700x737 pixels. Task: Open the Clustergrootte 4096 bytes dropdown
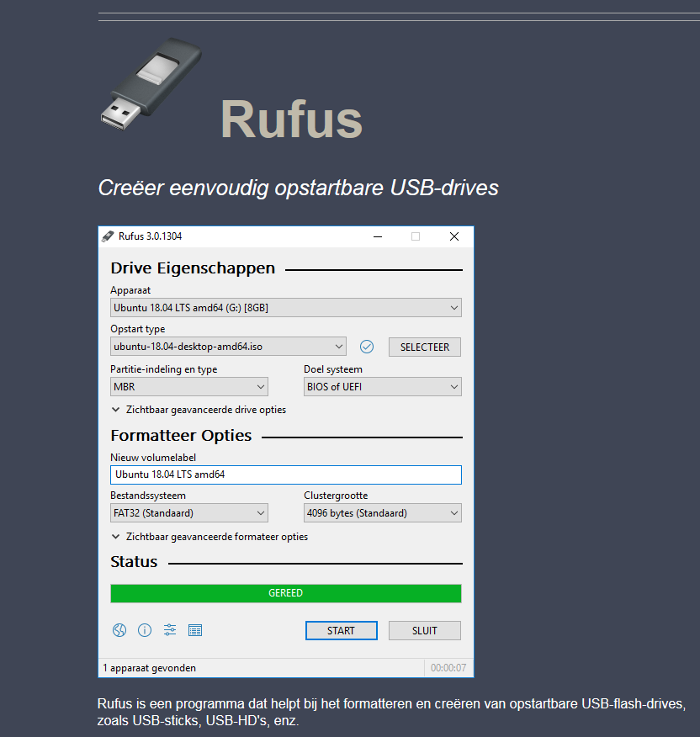383,513
